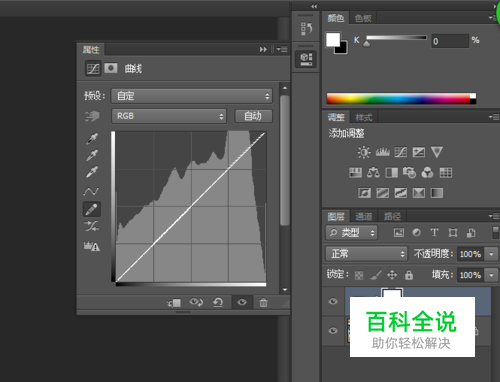Add a Photo Filter adjustment
Image resolution: width=500 pixels, height=382 pixels.
(x=409, y=173)
